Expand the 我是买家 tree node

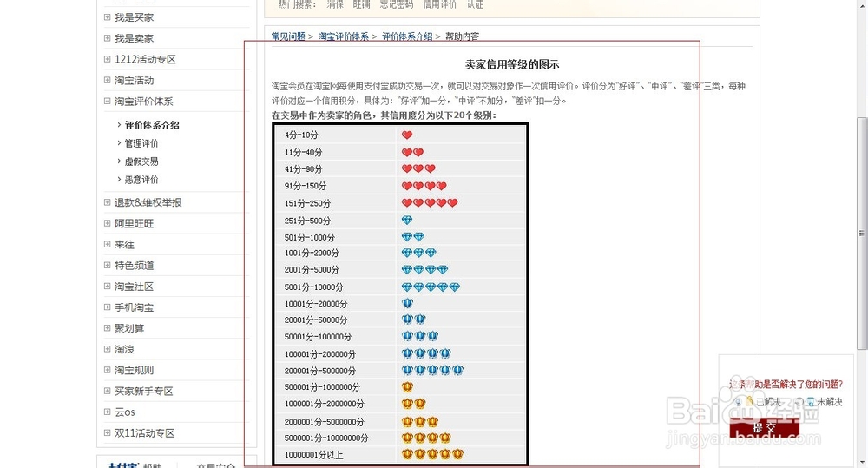(107, 17)
